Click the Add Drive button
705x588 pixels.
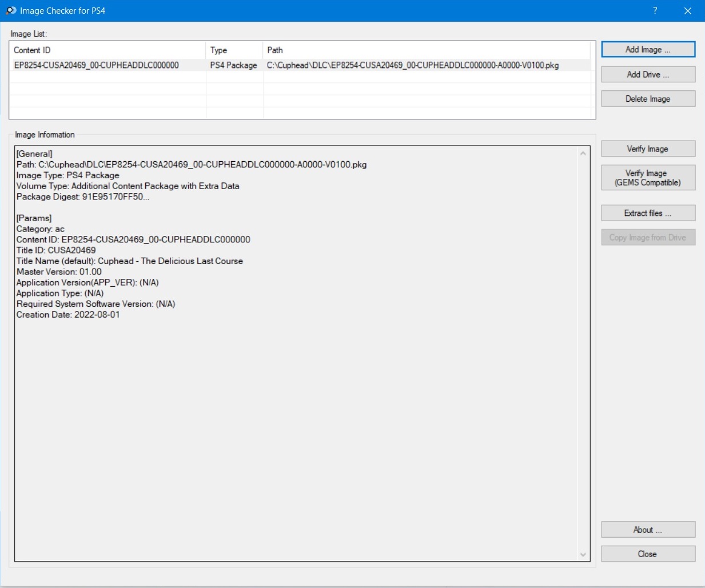point(648,74)
